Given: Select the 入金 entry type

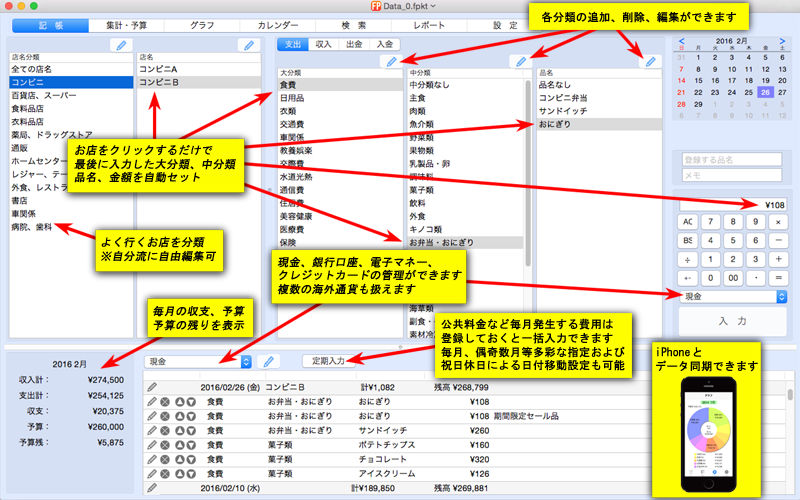Looking at the screenshot, I should (385, 44).
